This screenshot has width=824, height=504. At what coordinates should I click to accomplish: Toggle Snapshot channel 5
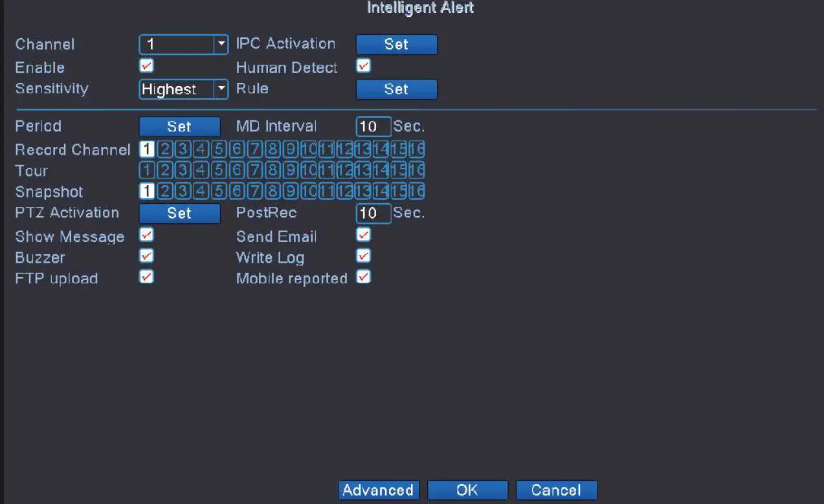point(219,192)
